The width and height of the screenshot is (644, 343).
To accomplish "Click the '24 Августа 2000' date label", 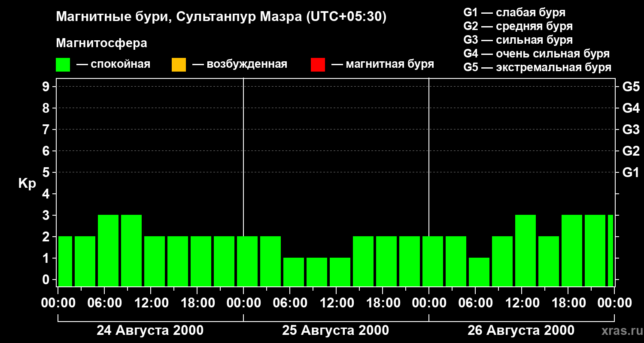I will [x=150, y=331].
